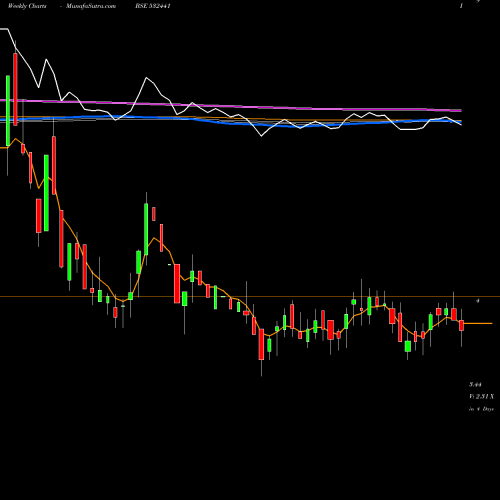The width and height of the screenshot is (500, 500).
Task: Click the "4" price level label
Action: tap(478, 301)
